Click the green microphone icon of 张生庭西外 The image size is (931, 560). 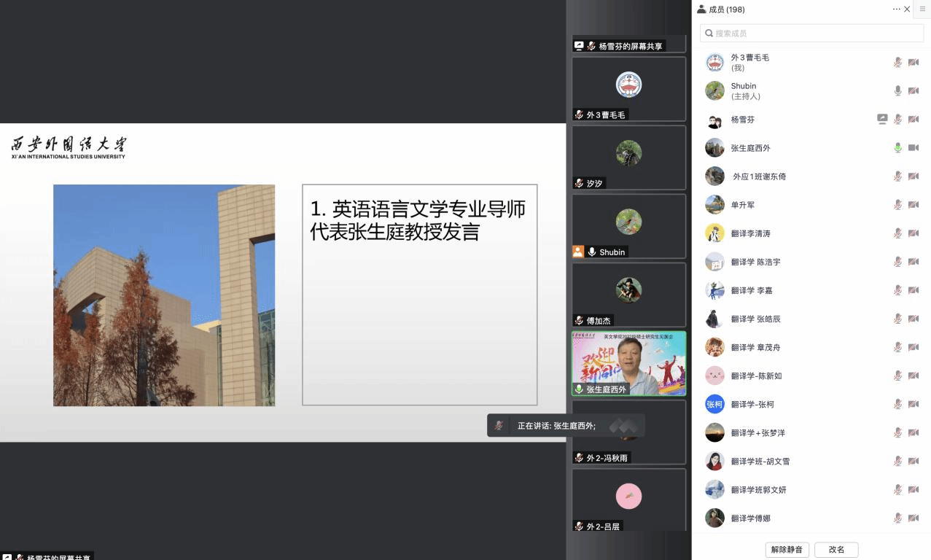pyautogui.click(x=898, y=148)
